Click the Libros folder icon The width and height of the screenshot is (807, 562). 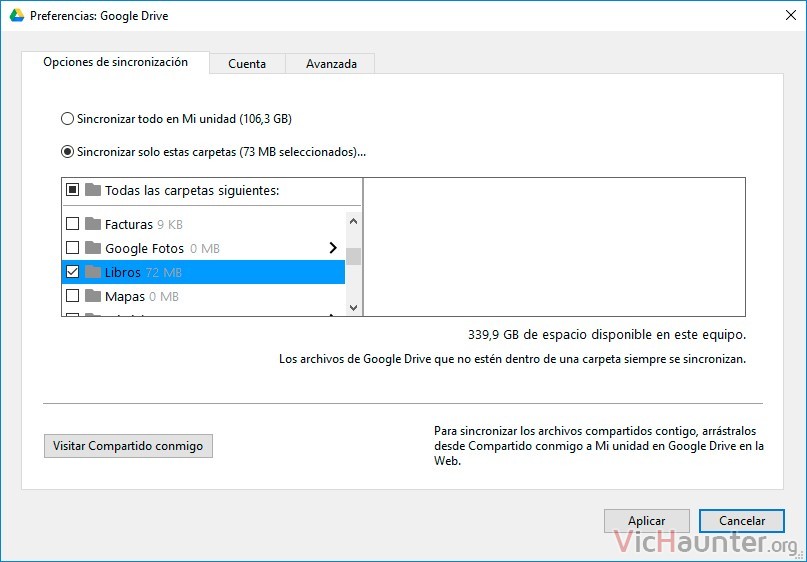[93, 272]
